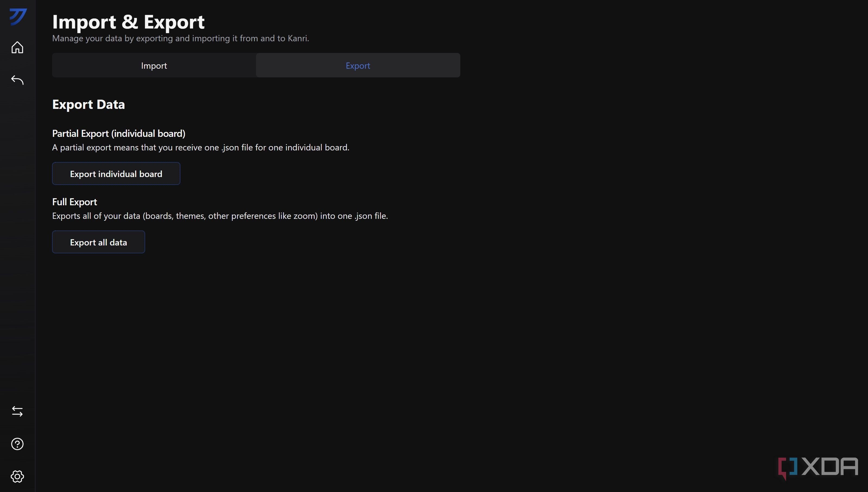868x492 pixels.
Task: Open the help question mark icon
Action: point(17,444)
